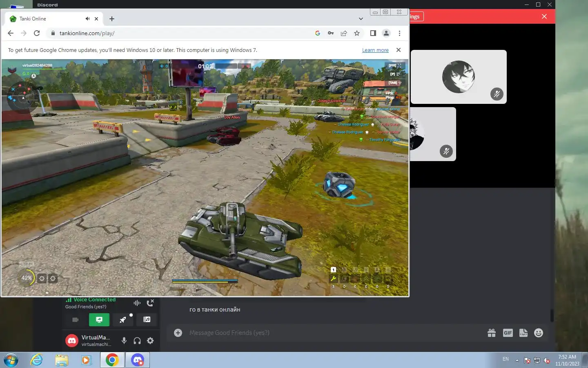Open the game menu [P] button
Viewport: 588px width, 368px height.
pyautogui.click(x=395, y=74)
